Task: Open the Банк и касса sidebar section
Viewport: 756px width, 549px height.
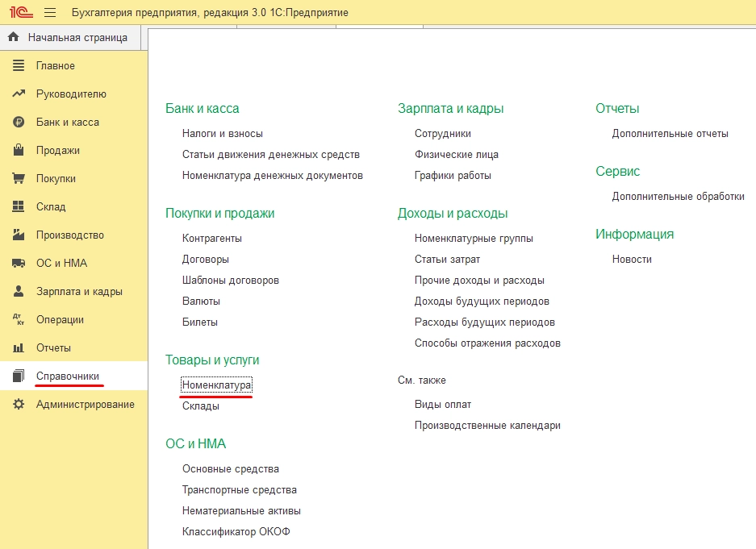Action: click(68, 122)
